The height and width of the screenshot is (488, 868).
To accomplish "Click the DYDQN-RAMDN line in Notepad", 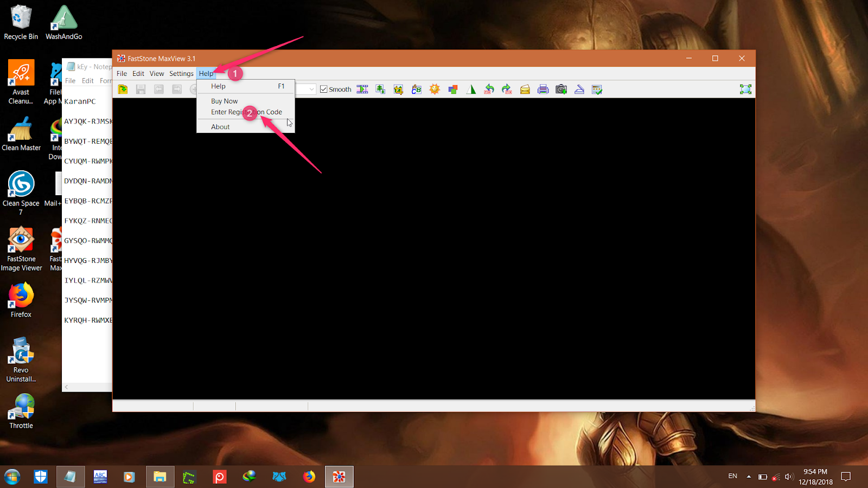I will (x=88, y=181).
